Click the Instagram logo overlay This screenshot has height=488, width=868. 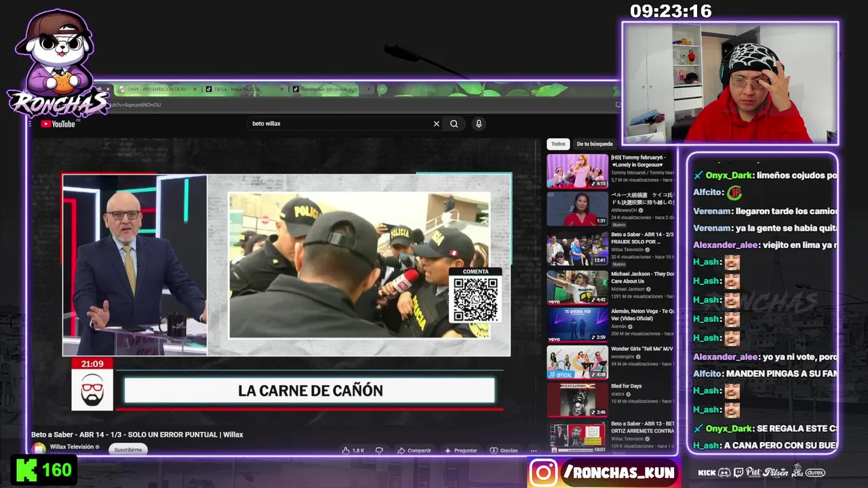[543, 472]
